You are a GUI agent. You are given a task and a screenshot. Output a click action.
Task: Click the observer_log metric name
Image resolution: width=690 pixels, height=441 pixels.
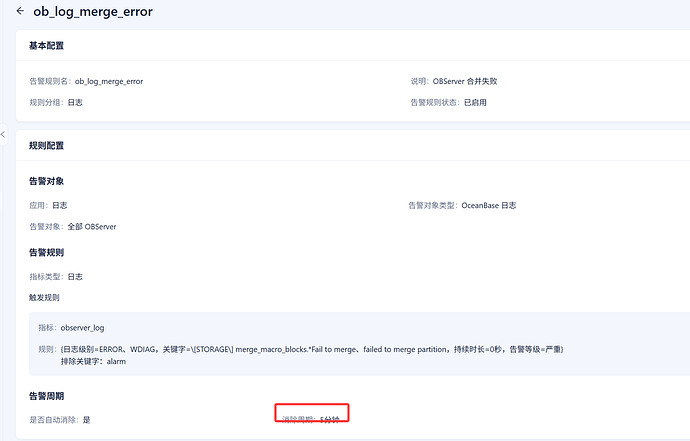tap(82, 327)
